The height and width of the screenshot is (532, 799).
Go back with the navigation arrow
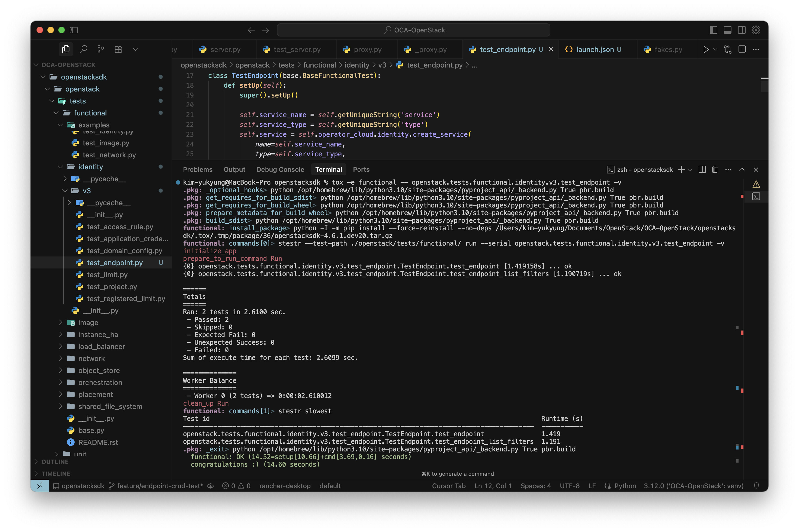(x=251, y=30)
